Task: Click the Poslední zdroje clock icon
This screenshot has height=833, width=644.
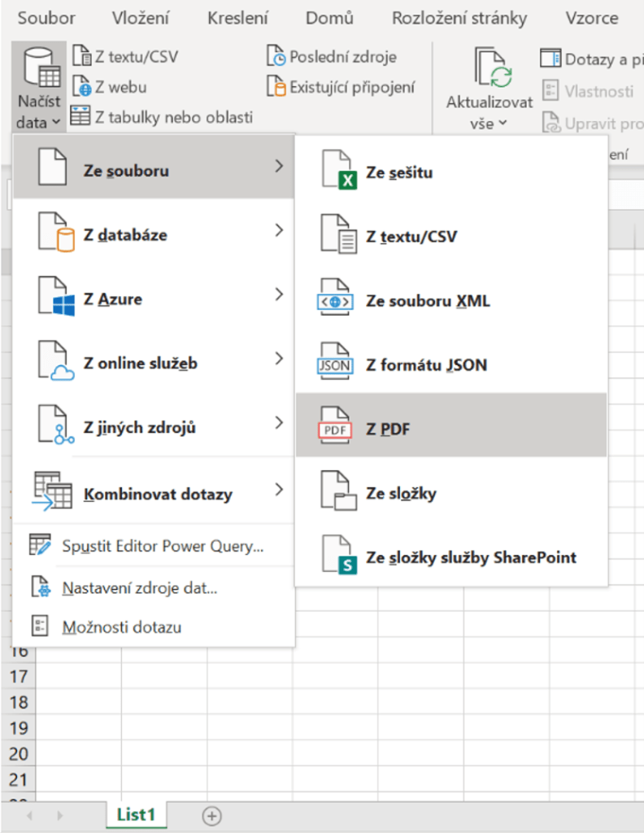Action: click(276, 57)
